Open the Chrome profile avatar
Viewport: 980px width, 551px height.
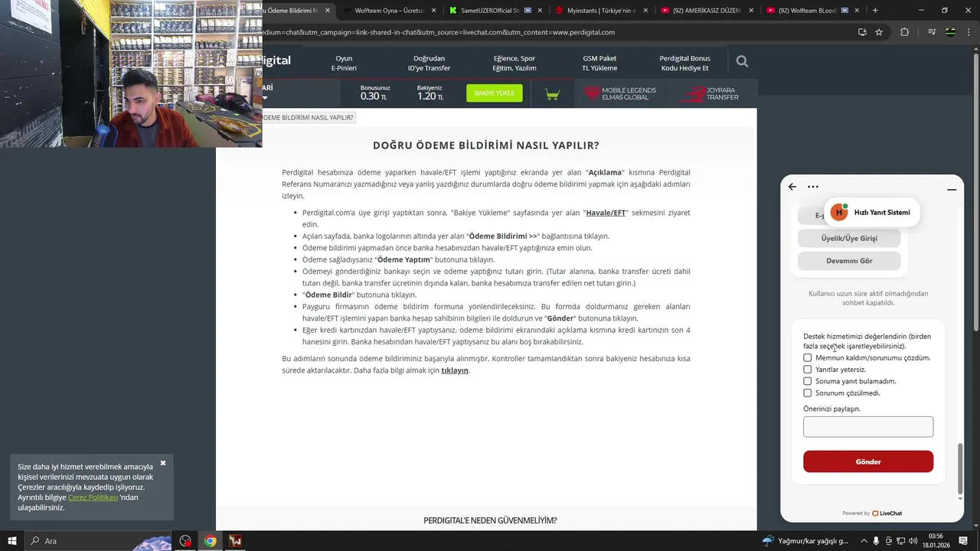click(x=950, y=32)
